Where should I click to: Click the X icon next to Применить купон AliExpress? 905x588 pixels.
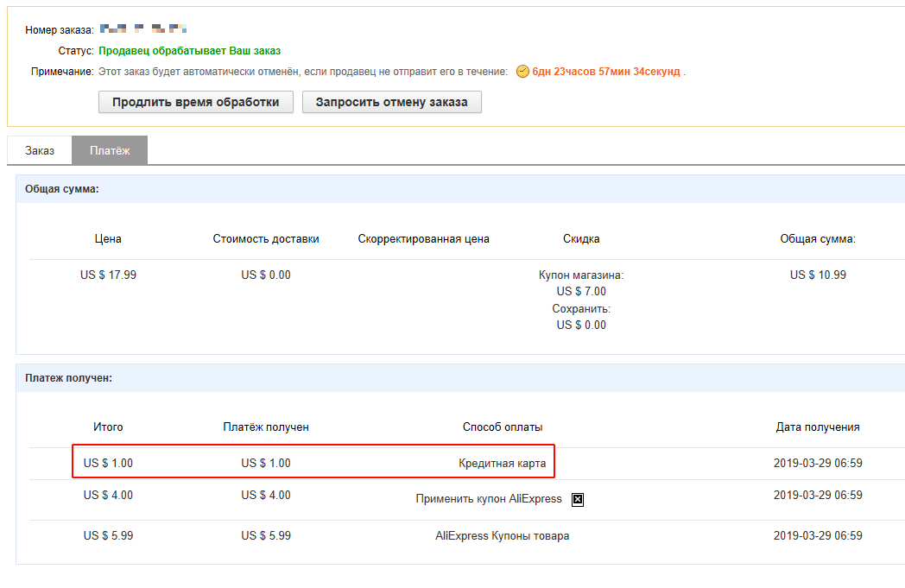click(578, 499)
